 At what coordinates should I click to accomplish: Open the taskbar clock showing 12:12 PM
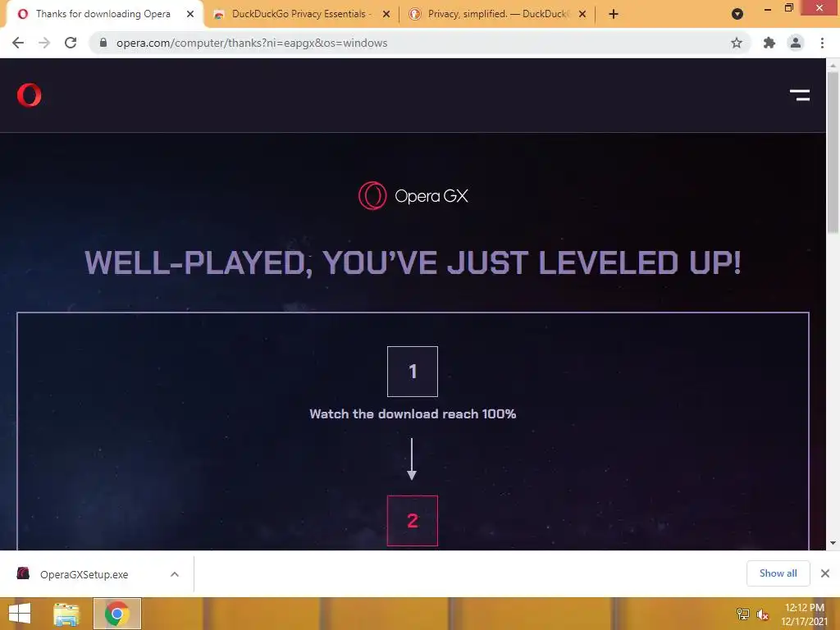coord(804,614)
